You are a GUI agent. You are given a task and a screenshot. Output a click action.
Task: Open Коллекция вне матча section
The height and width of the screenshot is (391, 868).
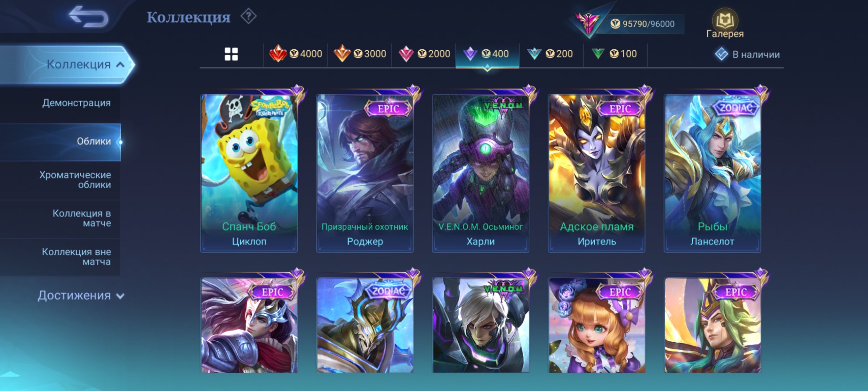76,257
